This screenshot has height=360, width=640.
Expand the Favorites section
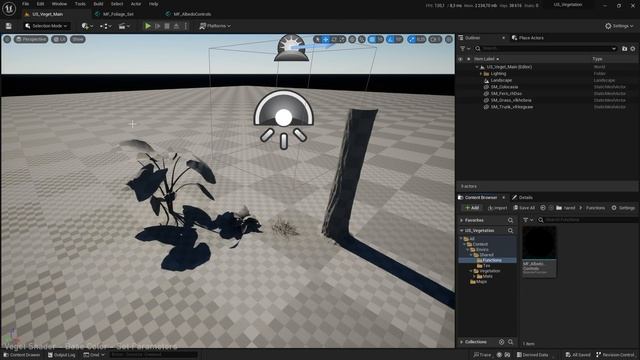click(462, 220)
